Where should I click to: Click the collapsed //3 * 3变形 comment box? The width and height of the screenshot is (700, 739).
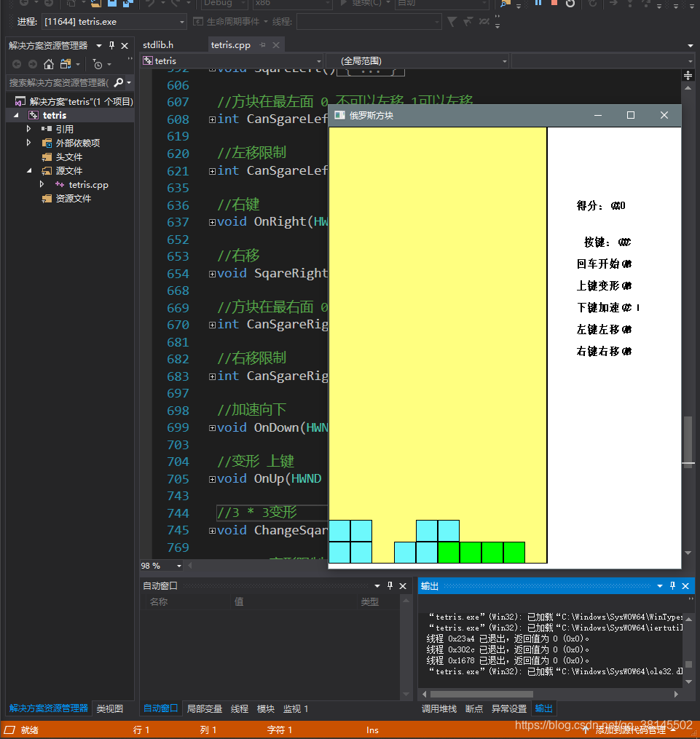[x=272, y=513]
